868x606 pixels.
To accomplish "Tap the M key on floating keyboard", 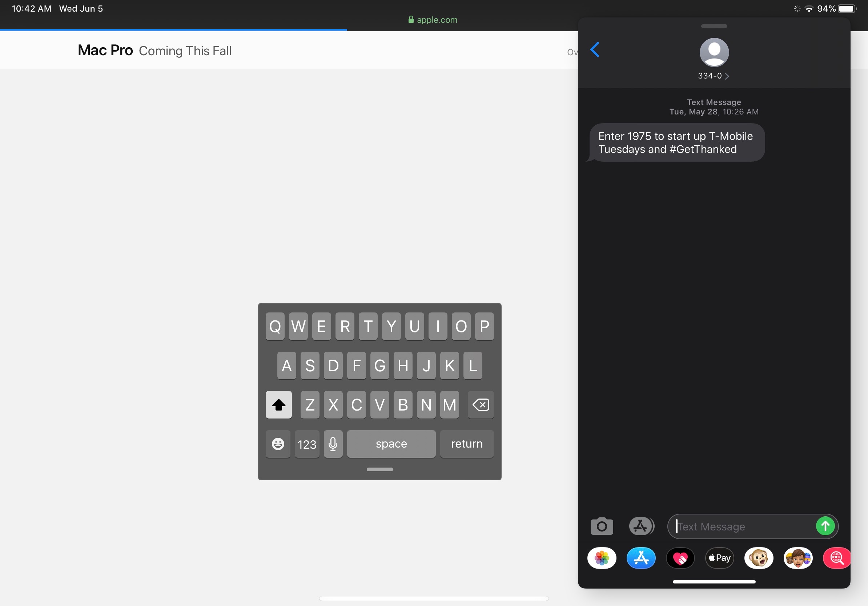I will pyautogui.click(x=450, y=405).
